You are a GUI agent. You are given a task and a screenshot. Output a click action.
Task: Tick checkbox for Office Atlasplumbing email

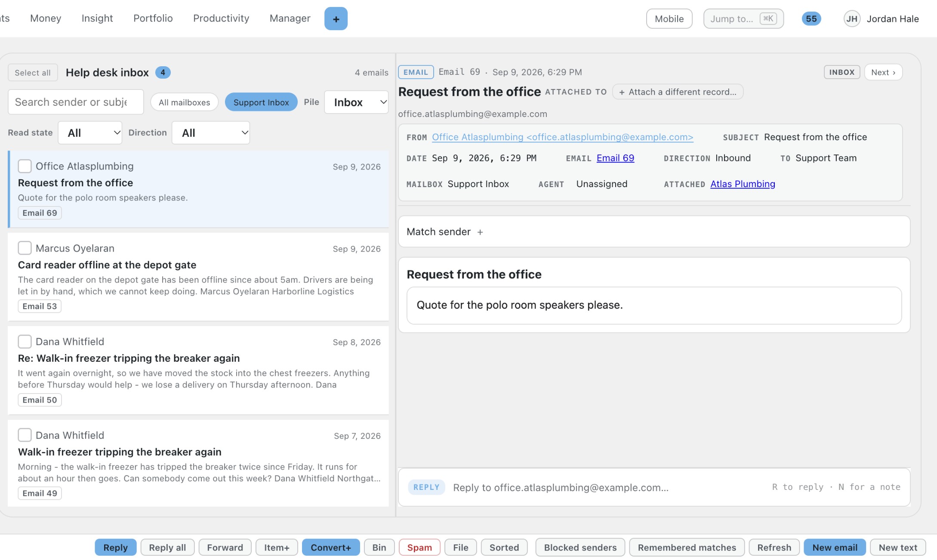[25, 166]
